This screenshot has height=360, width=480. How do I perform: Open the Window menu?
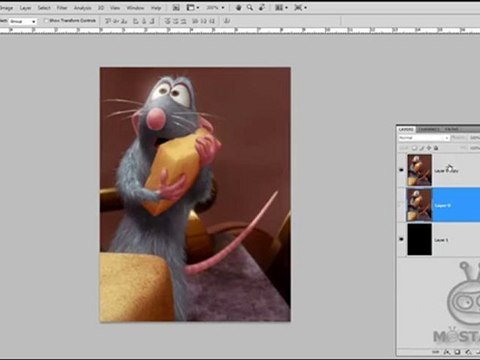tap(135, 8)
